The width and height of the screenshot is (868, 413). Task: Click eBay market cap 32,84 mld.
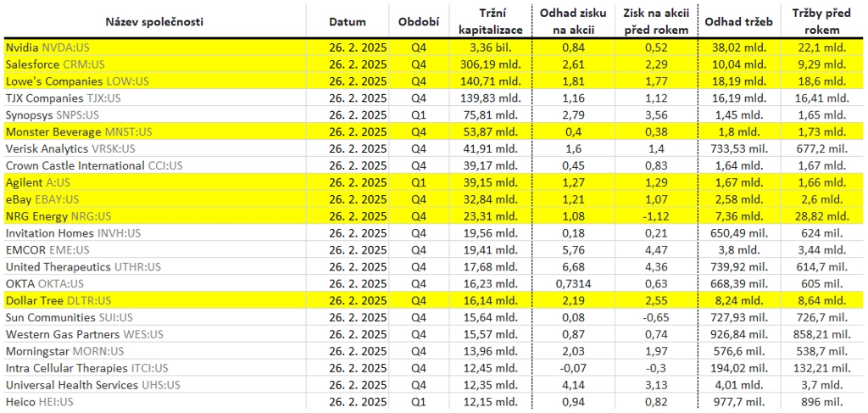[491, 198]
